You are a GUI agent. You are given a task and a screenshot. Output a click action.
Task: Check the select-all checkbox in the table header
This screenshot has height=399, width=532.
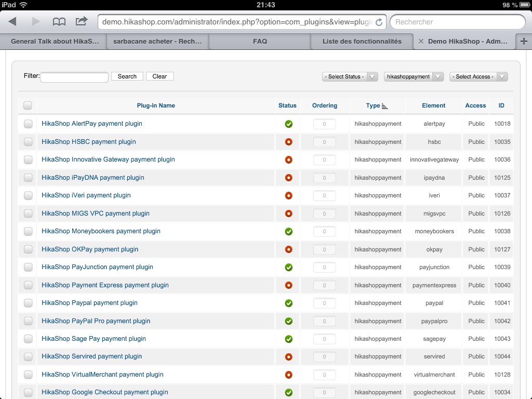click(x=28, y=105)
